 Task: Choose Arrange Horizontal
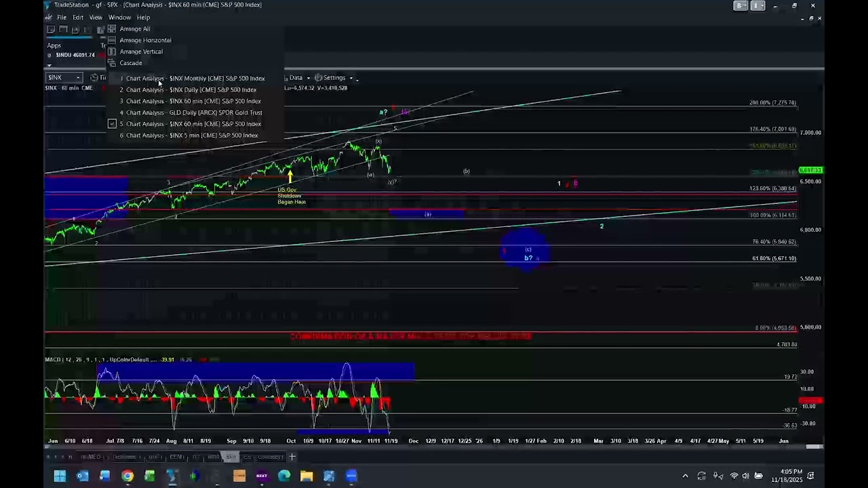pos(145,40)
